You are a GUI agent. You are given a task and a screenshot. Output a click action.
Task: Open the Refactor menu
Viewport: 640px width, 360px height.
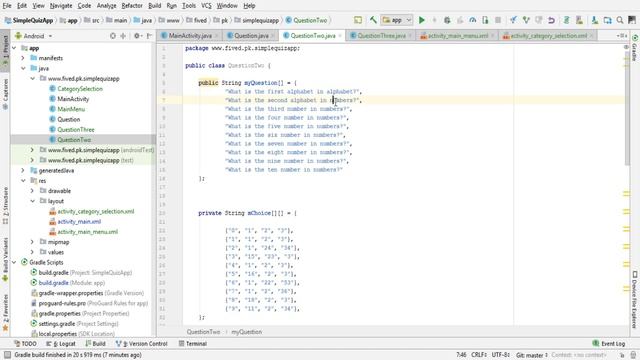click(x=132, y=6)
